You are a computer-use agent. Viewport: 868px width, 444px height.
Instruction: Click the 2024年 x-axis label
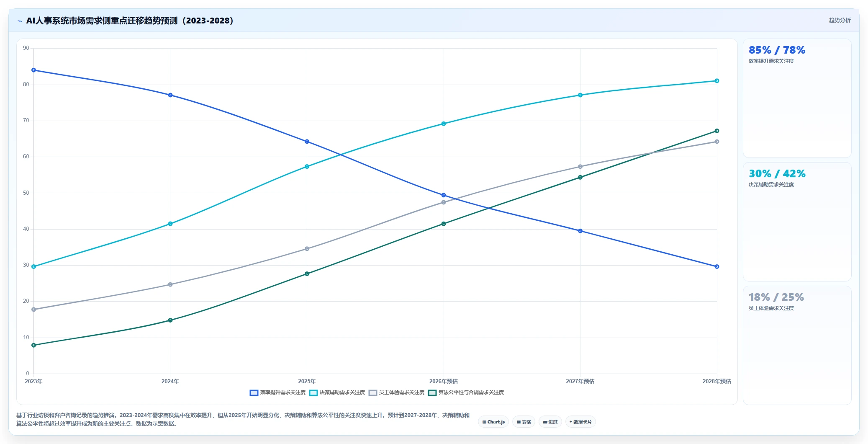(x=170, y=381)
